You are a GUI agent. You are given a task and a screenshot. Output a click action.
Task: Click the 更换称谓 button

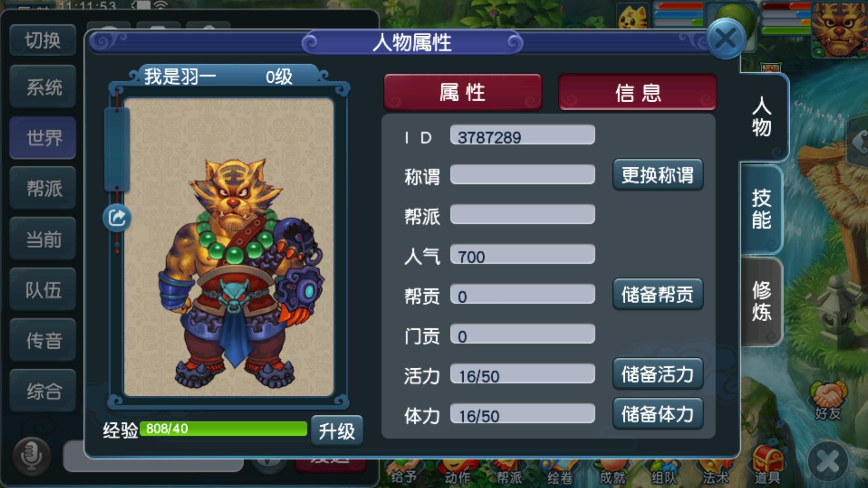tap(658, 175)
